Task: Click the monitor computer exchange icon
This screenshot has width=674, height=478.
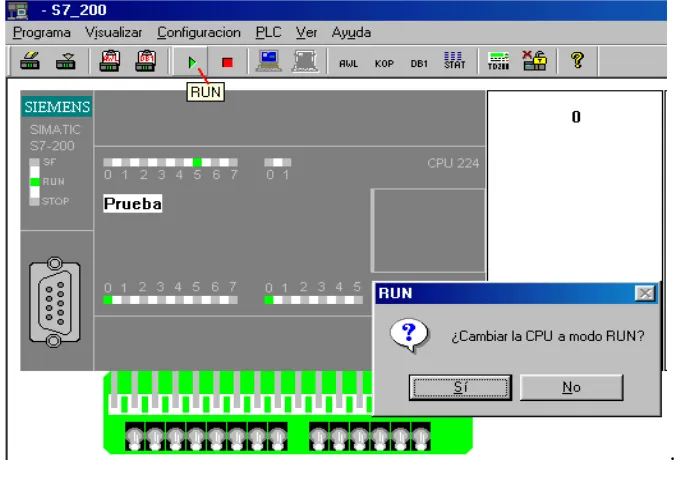Action: (269, 61)
